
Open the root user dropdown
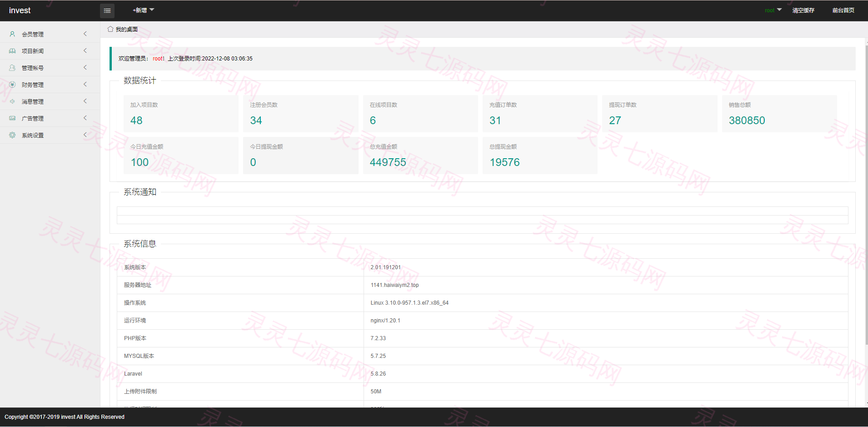click(773, 10)
